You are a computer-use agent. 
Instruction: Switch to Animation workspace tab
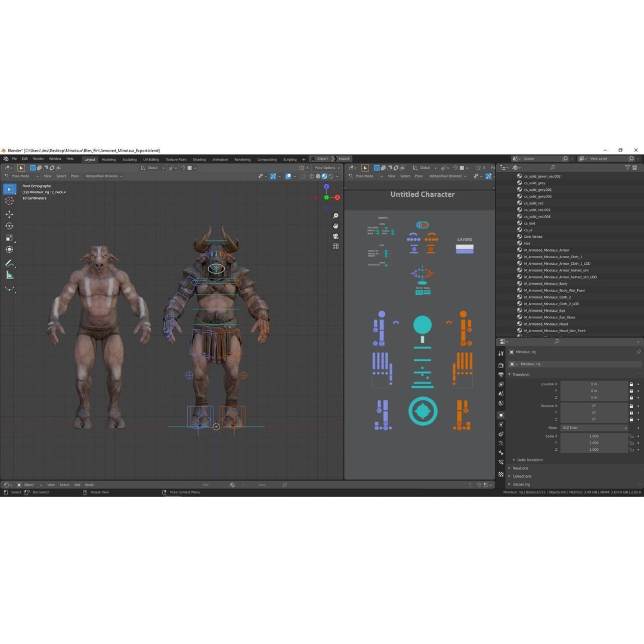(x=220, y=159)
